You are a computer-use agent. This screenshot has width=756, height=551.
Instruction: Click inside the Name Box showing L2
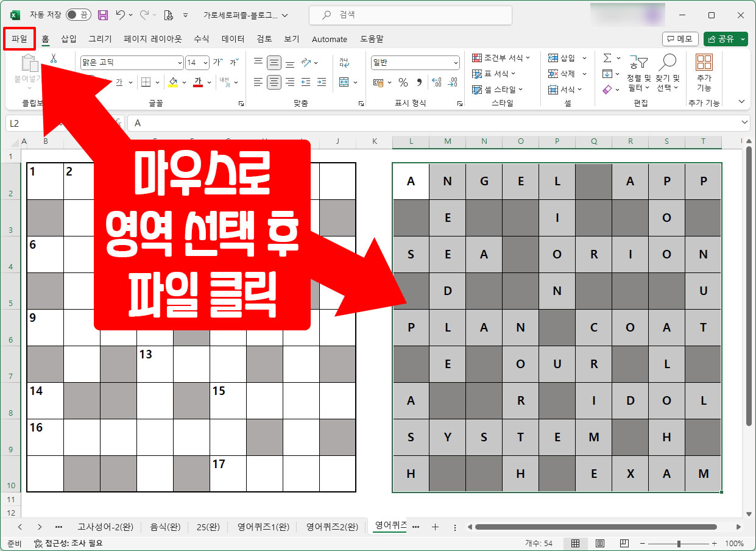click(37, 123)
